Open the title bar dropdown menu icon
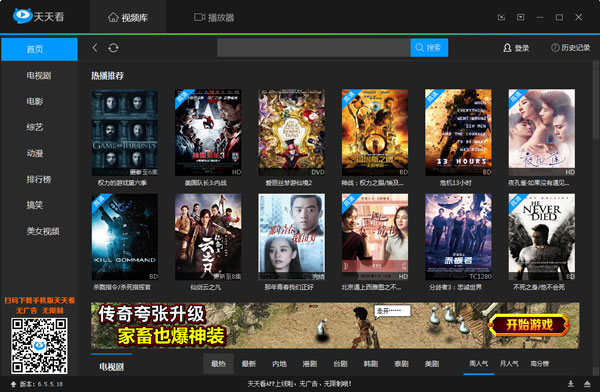This screenshot has width=600, height=392. pos(520,17)
